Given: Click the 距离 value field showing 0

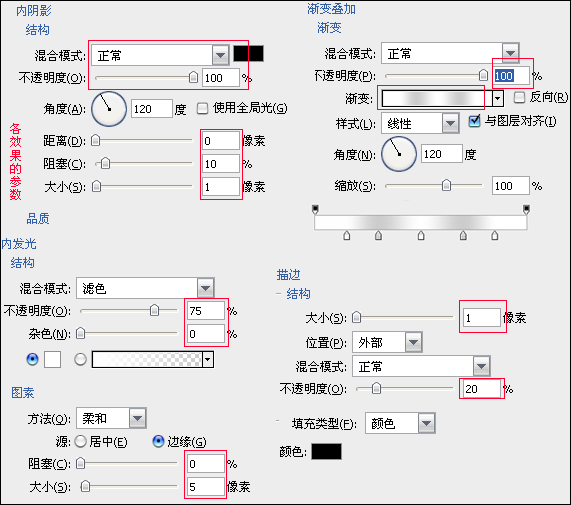Looking at the screenshot, I should tap(221, 141).
